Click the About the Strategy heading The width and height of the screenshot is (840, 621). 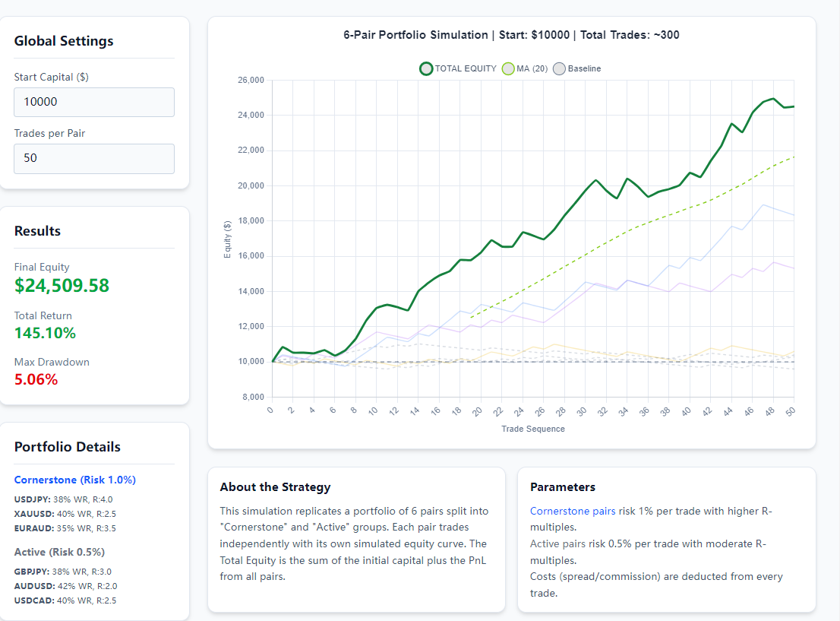click(275, 486)
